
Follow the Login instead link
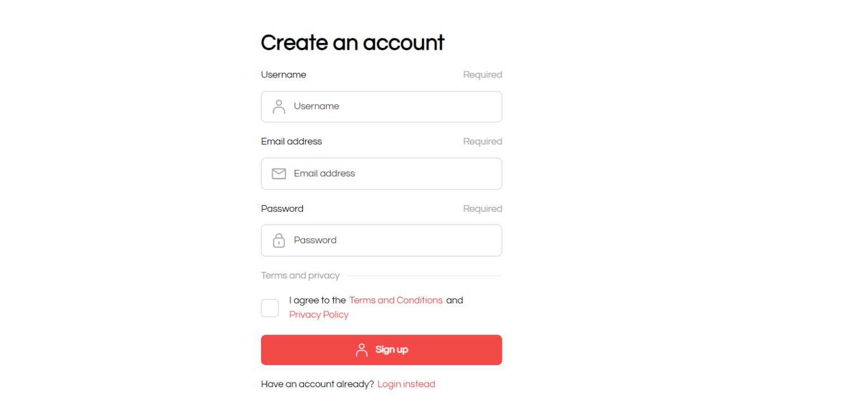click(x=406, y=384)
